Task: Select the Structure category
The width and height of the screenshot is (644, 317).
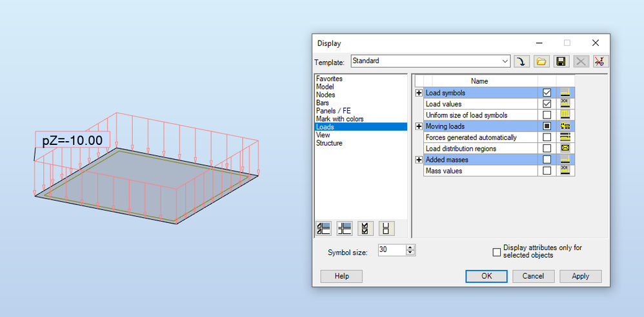Action: click(x=329, y=143)
